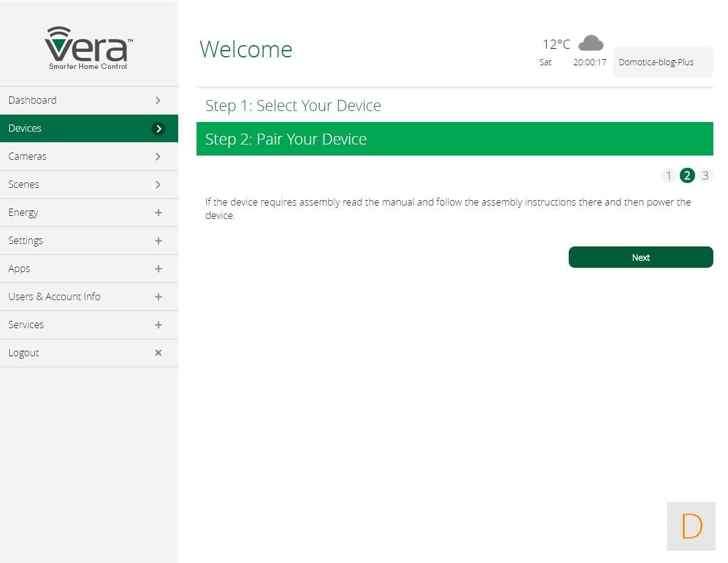Click the cloudy weather icon
The height and width of the screenshot is (563, 728).
(591, 43)
